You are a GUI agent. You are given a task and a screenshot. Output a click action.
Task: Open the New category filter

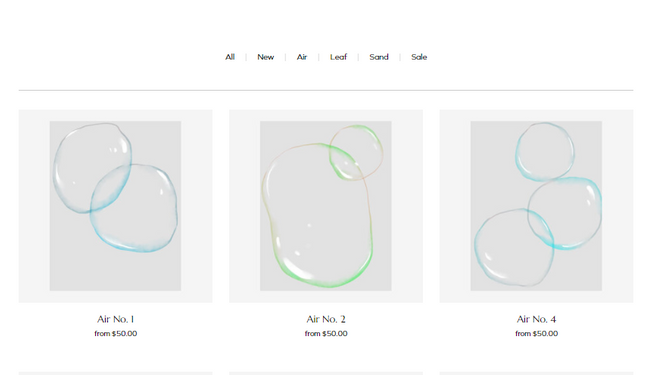click(x=265, y=57)
